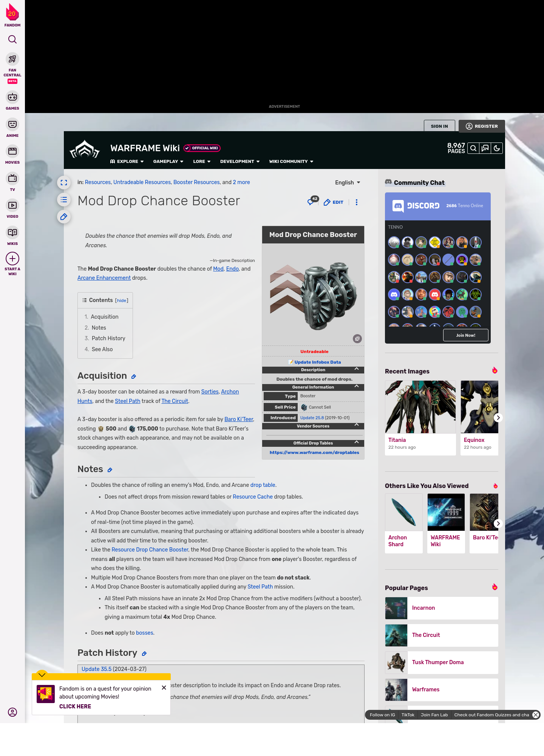Open the Video play icon
Viewport: 544px width, 756px height.
[12, 205]
